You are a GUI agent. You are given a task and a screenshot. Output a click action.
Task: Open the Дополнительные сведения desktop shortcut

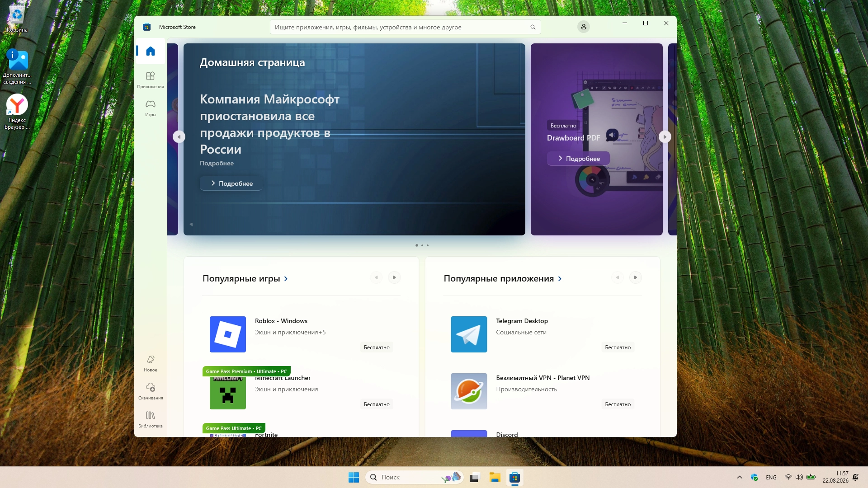point(17,66)
